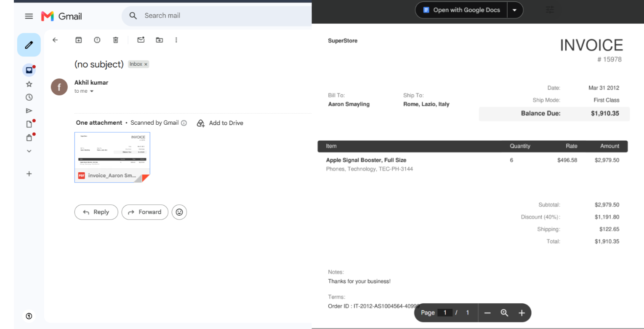Click the page number field in PDF viewer
This screenshot has width=644, height=329.
(x=445, y=313)
